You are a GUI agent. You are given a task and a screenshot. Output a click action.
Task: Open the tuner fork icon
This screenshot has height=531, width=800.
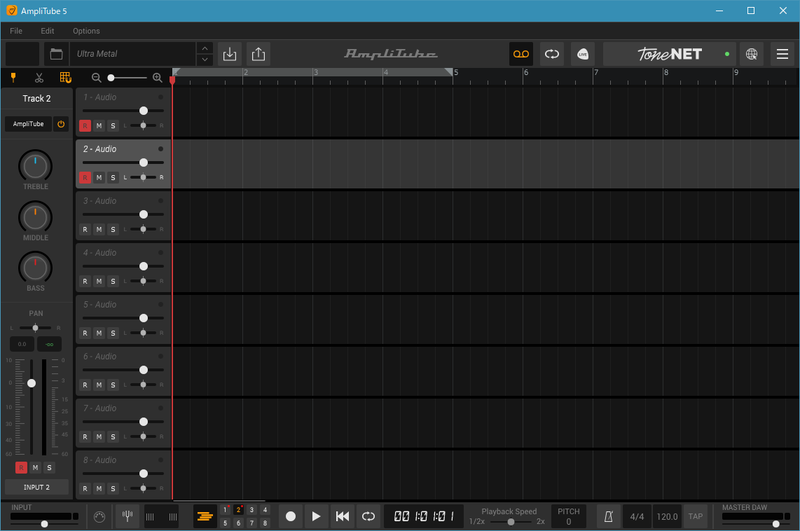point(128,516)
